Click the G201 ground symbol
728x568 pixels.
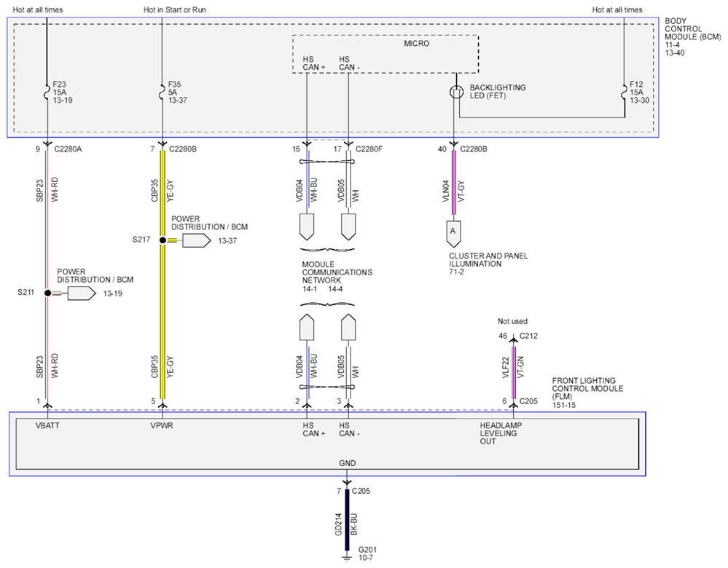click(x=346, y=556)
